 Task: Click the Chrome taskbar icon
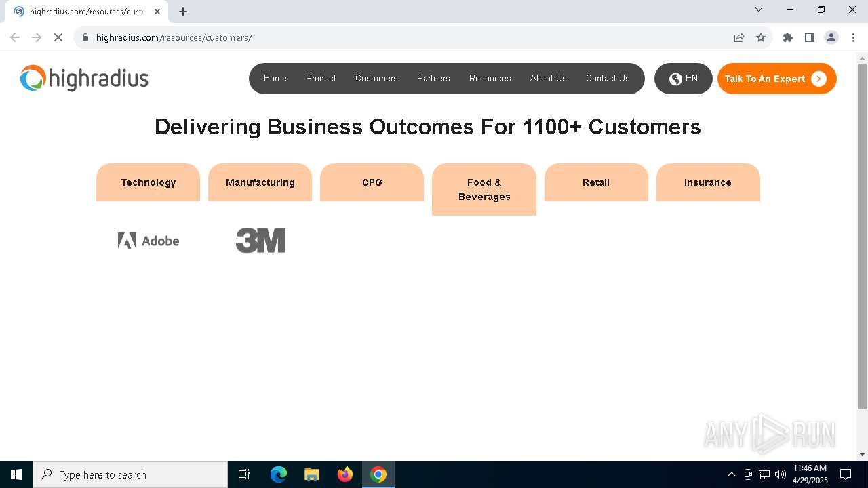(x=378, y=474)
